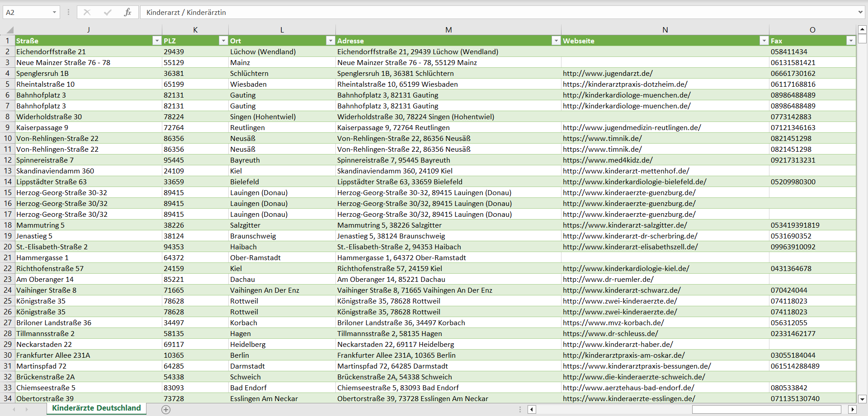
Task: Click Straße cell Mammutring 5
Action: coord(89,225)
